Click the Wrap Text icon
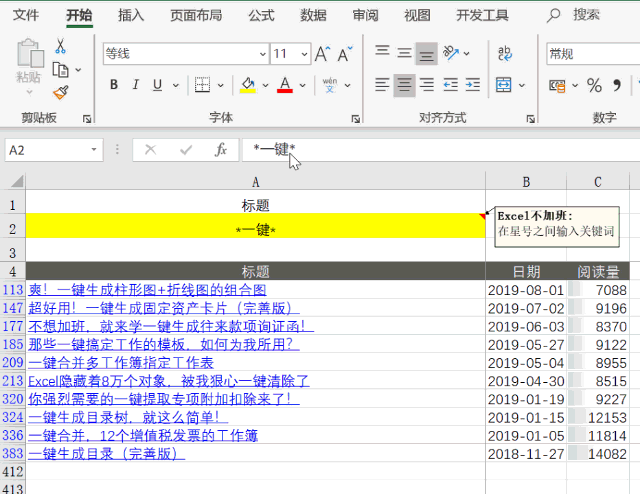The height and width of the screenshot is (494, 640). tap(505, 53)
